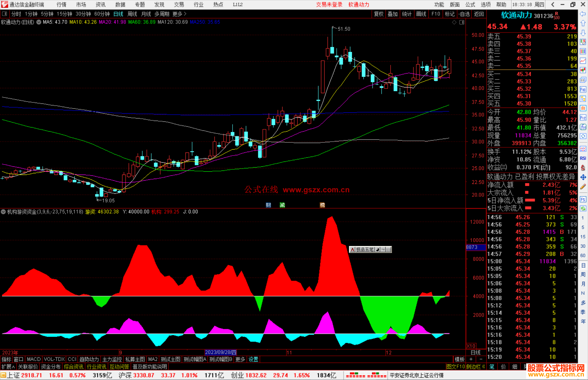
Task: Open the 公式 menu
Action: click(470, 4)
